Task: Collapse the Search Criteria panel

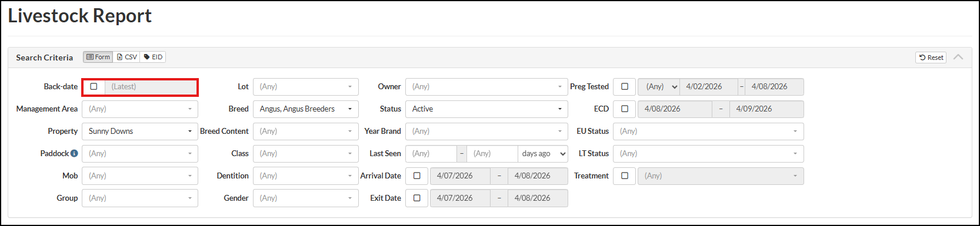Action: click(x=958, y=57)
